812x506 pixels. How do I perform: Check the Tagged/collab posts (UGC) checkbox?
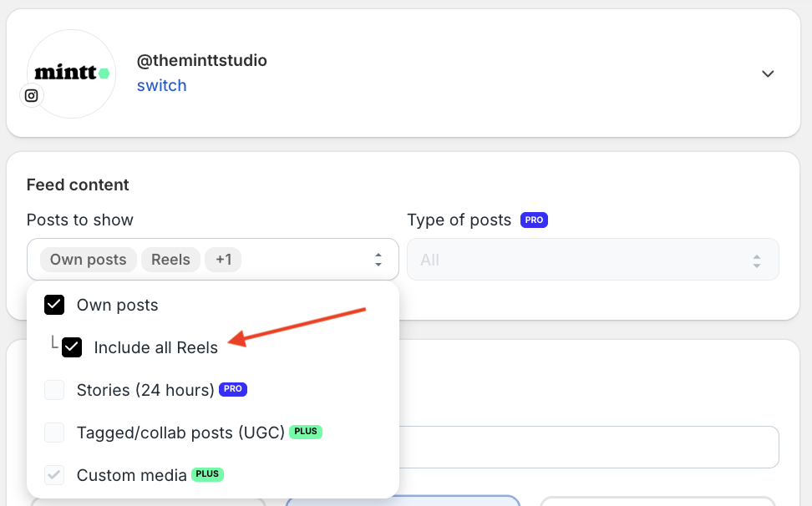(54, 432)
